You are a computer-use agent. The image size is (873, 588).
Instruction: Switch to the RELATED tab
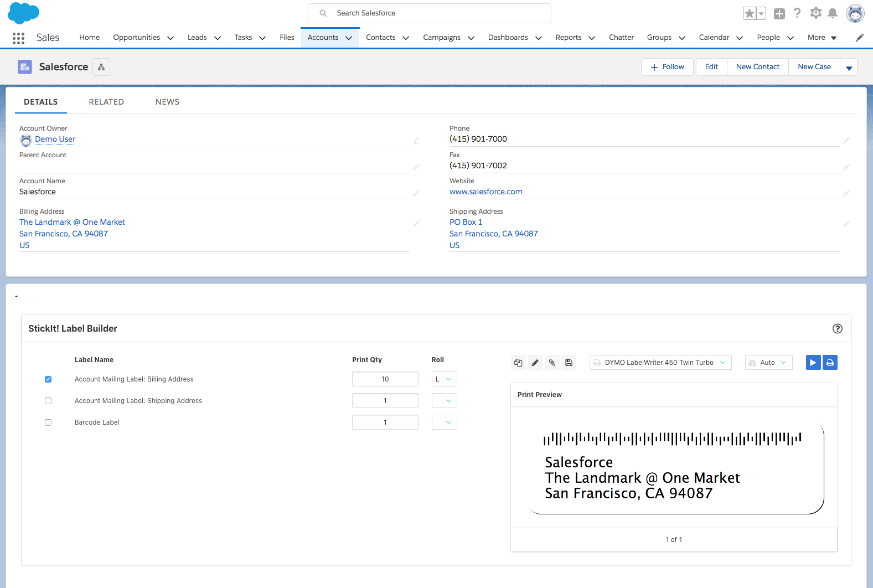[106, 102]
